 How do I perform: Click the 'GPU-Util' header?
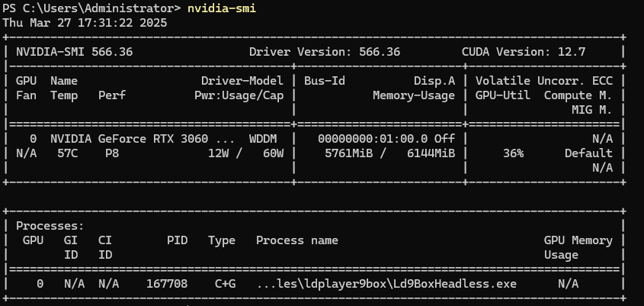503,95
